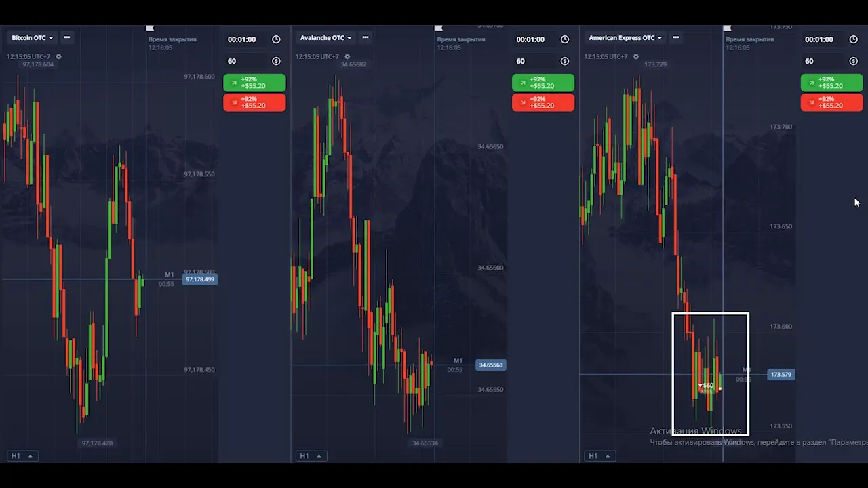Click gear icon in American Express chart
Viewport: 868px width, 488px height.
click(x=636, y=57)
